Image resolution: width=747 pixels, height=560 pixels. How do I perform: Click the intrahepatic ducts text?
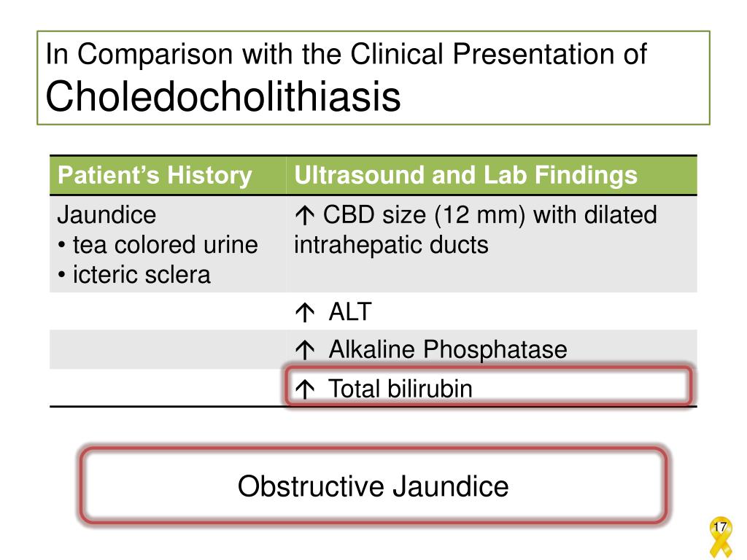pyautogui.click(x=391, y=245)
